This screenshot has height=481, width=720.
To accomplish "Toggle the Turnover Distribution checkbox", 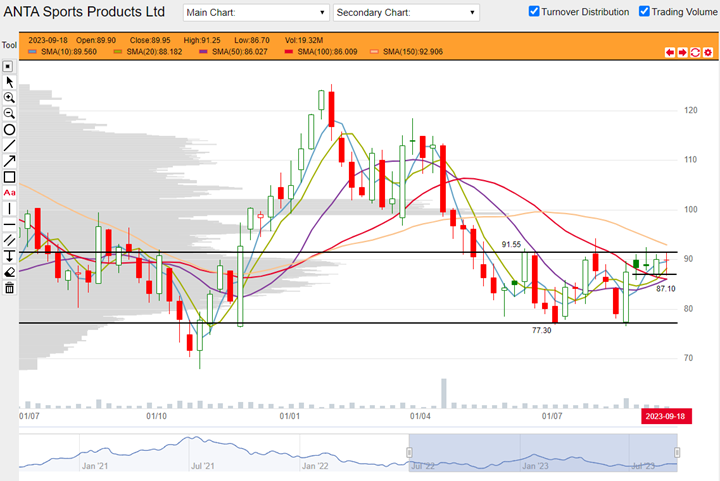I will (x=534, y=11).
